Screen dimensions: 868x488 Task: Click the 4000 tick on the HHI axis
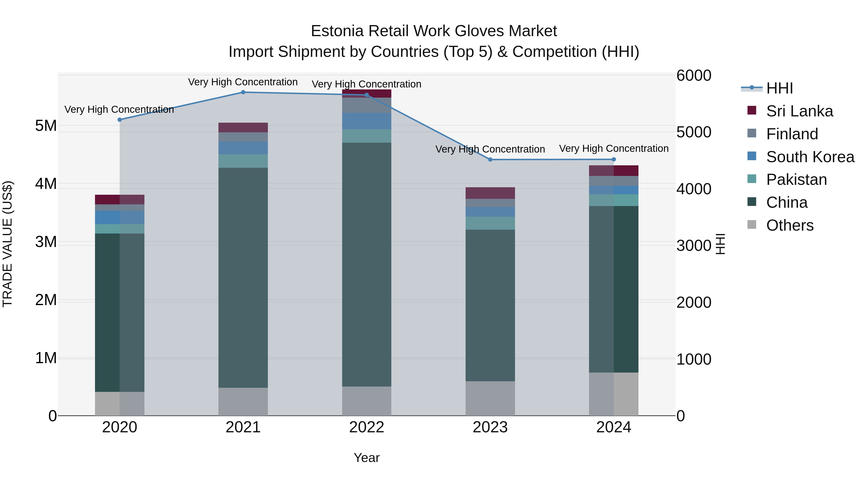(x=694, y=189)
